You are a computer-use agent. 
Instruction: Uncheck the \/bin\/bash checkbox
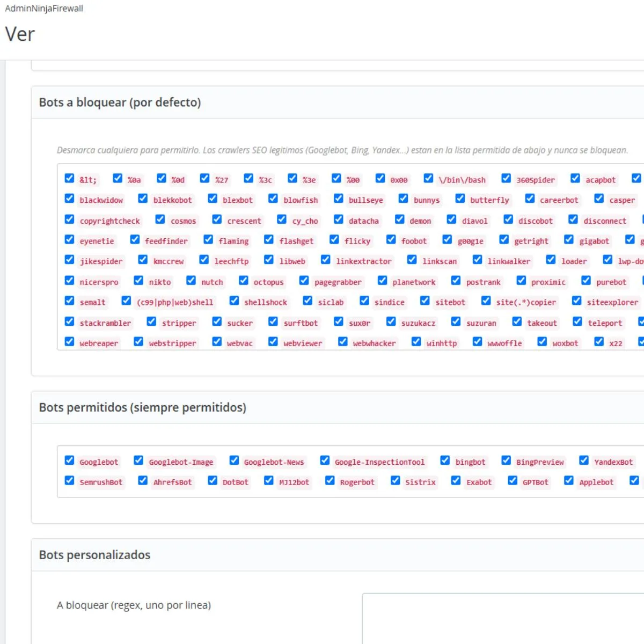point(428,178)
